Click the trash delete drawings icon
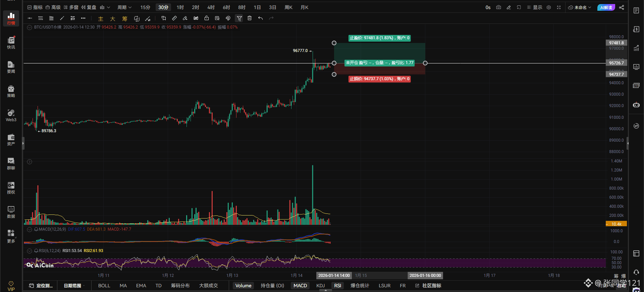 click(250, 18)
